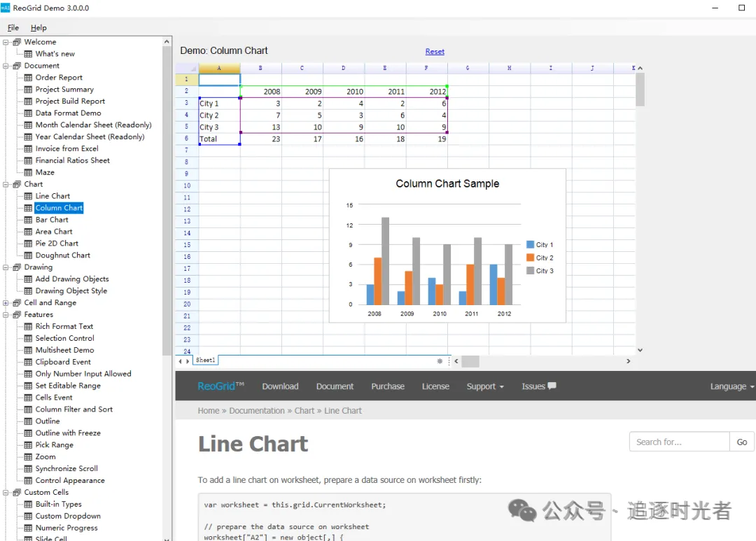Image resolution: width=756 pixels, height=541 pixels.
Task: Select the Invoice from Excel demo
Action: pos(66,148)
